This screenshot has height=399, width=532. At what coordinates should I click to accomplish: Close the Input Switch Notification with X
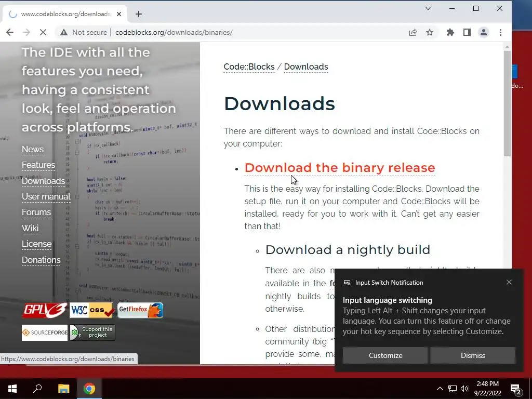click(x=509, y=282)
